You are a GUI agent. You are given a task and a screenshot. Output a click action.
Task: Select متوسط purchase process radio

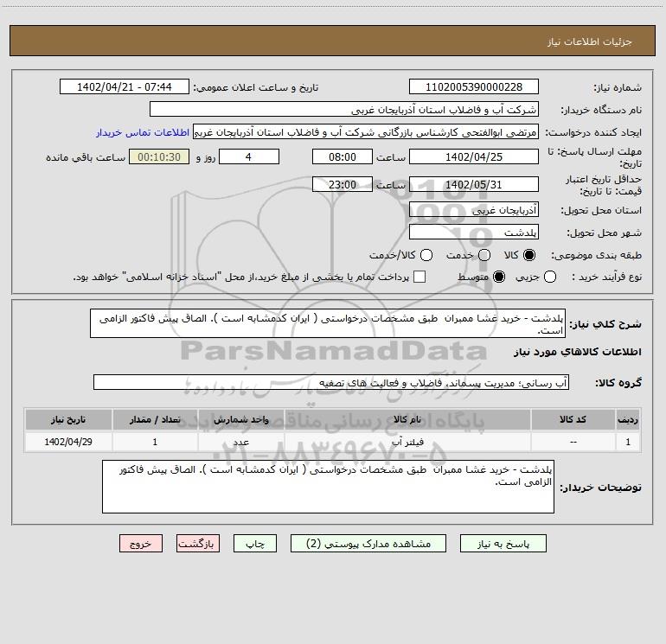(499, 277)
